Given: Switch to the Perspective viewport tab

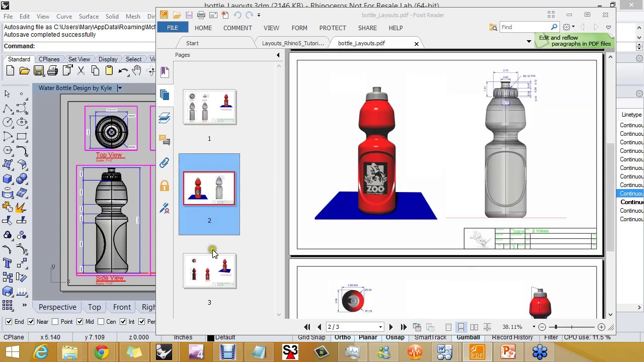Looking at the screenshot, I should coord(57,307).
